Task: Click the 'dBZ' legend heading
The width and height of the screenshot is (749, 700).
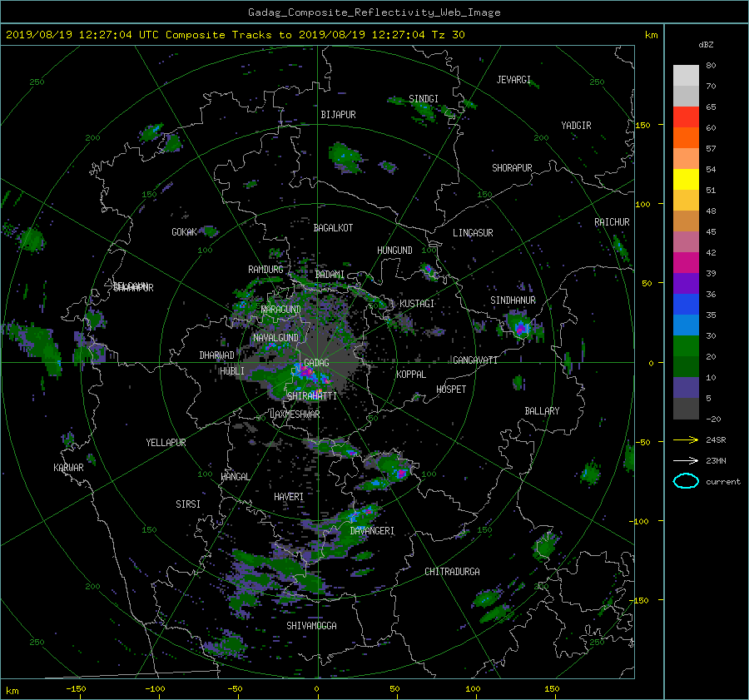Action: point(706,45)
